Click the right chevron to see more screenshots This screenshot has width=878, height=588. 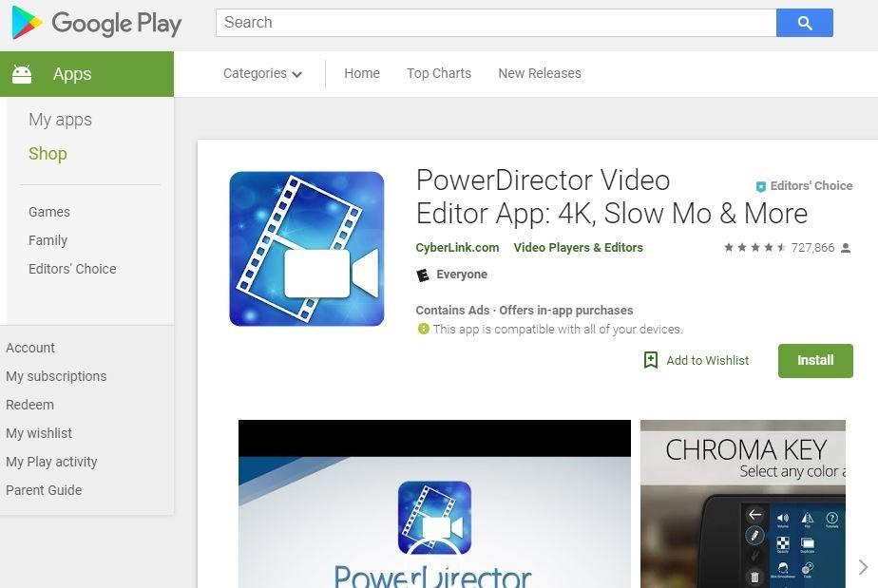(866, 566)
